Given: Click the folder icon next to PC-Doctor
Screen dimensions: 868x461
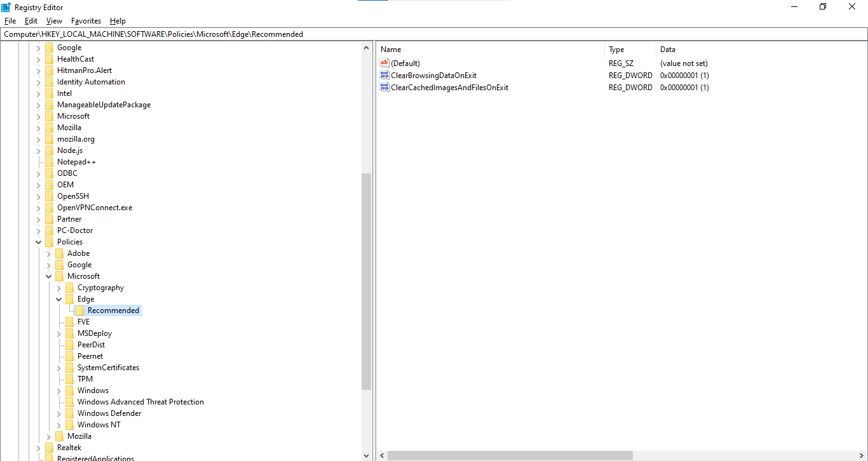Looking at the screenshot, I should coord(49,230).
